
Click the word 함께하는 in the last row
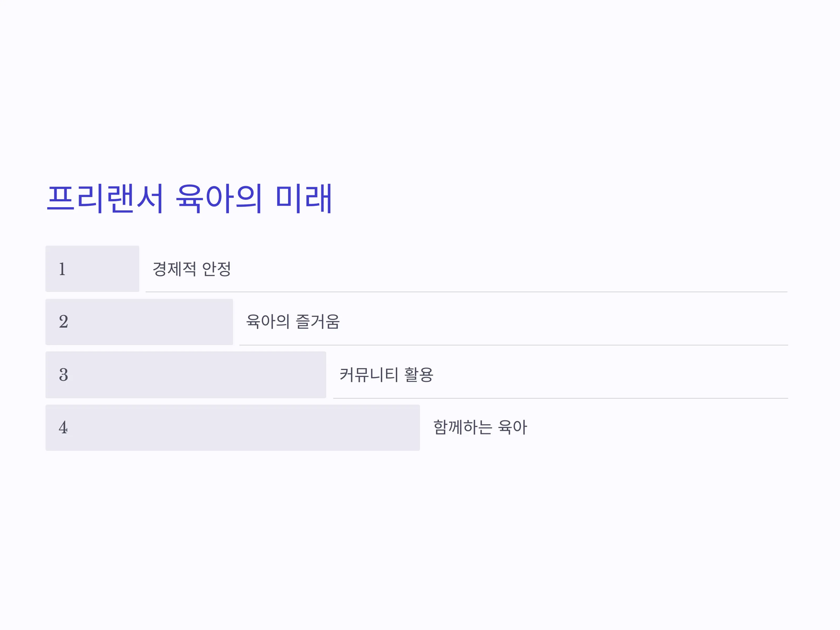tap(463, 427)
